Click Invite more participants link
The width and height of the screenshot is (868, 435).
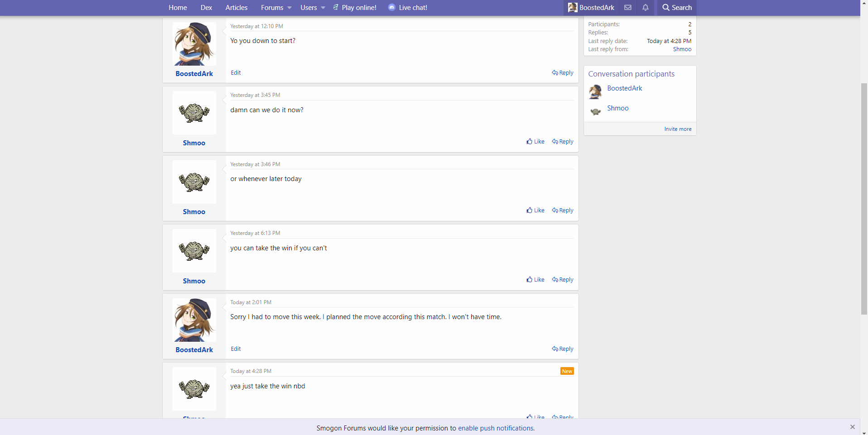(678, 129)
